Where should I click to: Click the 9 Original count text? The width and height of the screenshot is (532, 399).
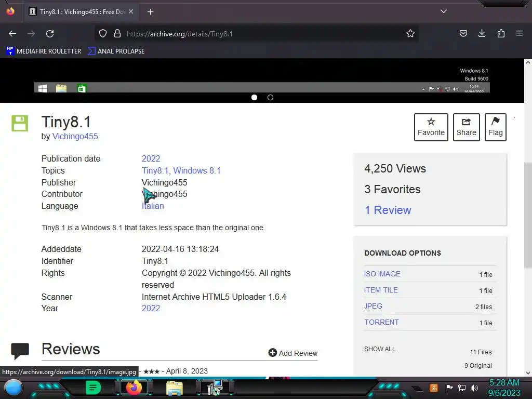tap(478, 366)
